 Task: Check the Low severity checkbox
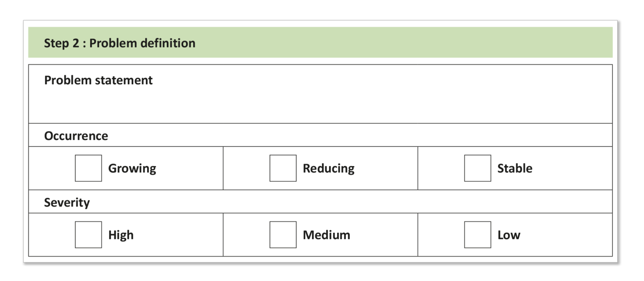(x=477, y=234)
